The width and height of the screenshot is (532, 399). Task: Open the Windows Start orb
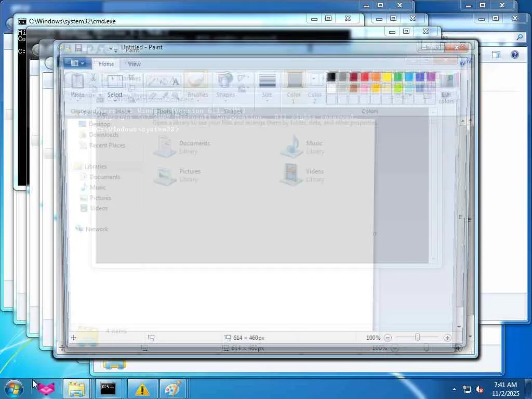point(14,389)
